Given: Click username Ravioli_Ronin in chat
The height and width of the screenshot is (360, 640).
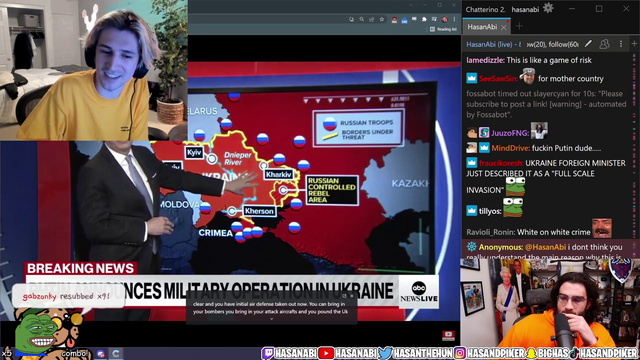Looking at the screenshot, I should tap(490, 232).
